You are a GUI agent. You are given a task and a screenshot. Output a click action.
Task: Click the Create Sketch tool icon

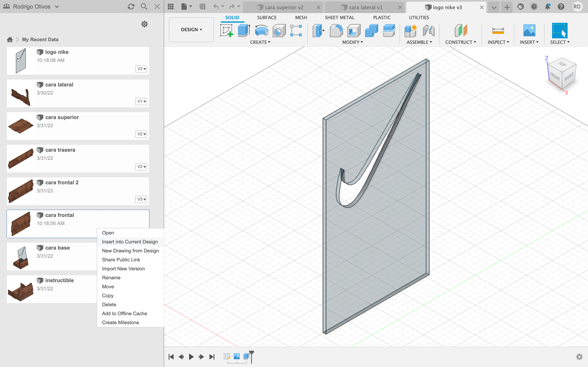pyautogui.click(x=226, y=31)
